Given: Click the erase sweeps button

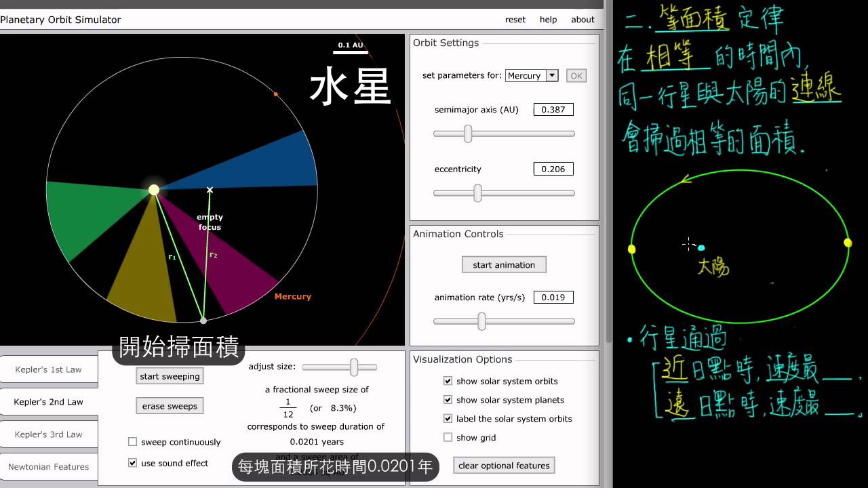Looking at the screenshot, I should 170,406.
